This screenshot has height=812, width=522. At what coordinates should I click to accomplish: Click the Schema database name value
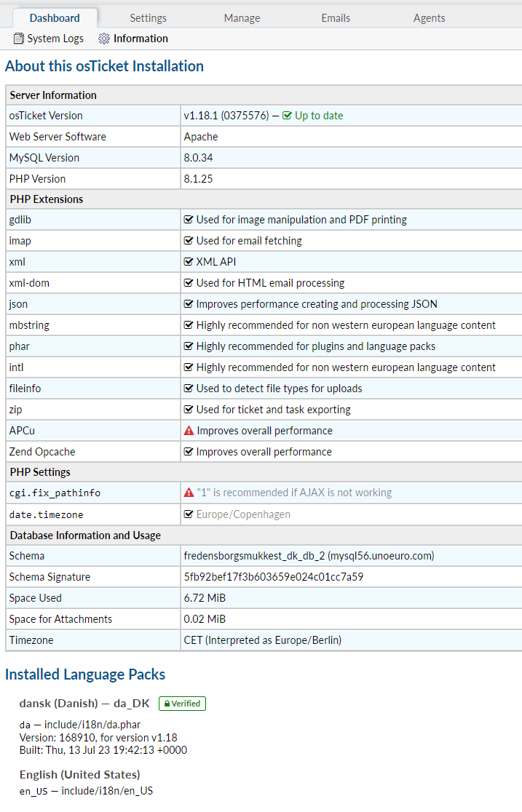coord(309,556)
